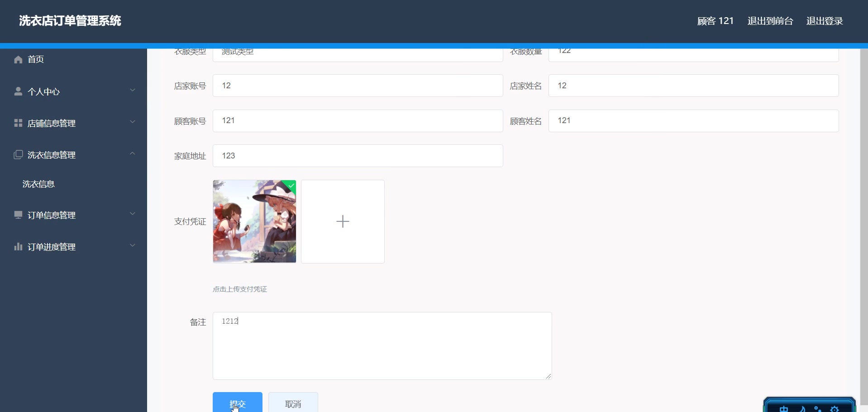Open the 订单信息管理 menu
Image resolution: width=868 pixels, height=412 pixels.
coord(73,215)
